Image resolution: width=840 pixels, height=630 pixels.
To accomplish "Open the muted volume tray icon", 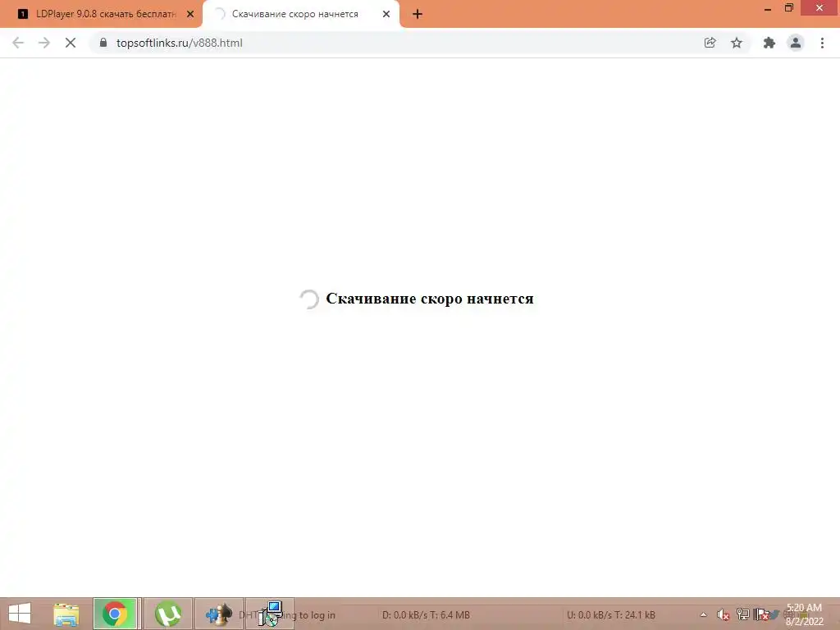I will (724, 615).
